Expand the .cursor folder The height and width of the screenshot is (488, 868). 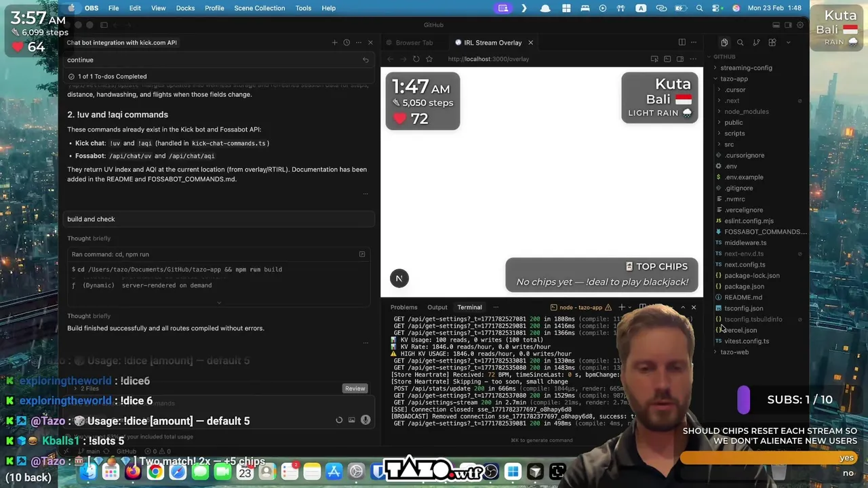pyautogui.click(x=735, y=89)
